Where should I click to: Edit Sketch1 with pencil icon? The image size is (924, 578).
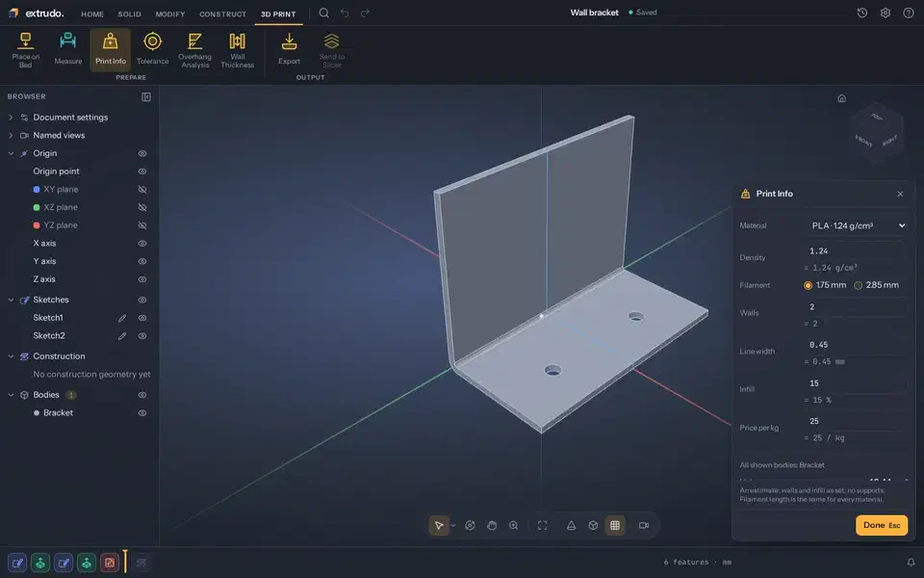click(122, 318)
